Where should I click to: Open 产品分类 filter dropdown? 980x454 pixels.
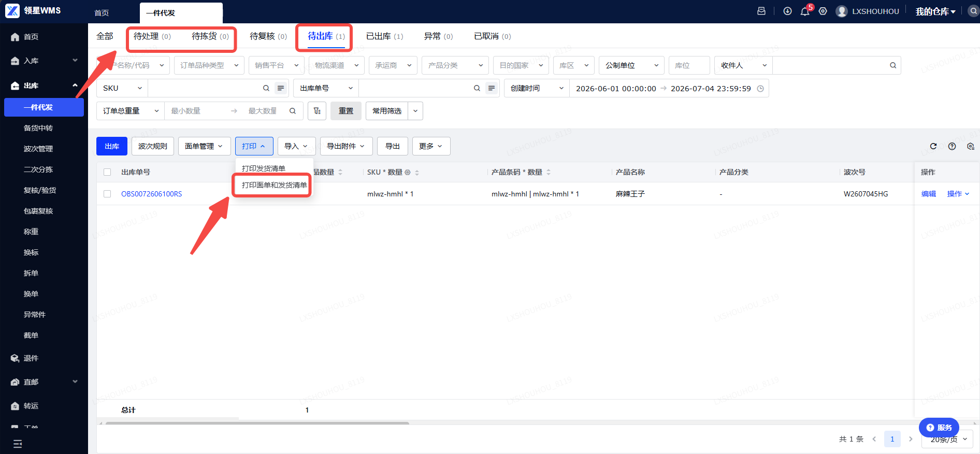tap(455, 65)
